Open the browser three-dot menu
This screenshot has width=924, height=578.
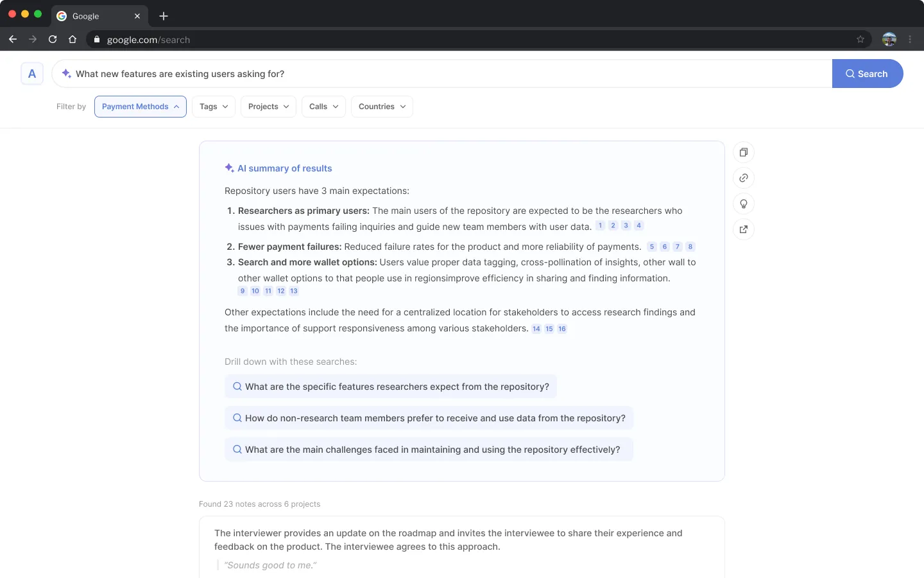pyautogui.click(x=910, y=39)
